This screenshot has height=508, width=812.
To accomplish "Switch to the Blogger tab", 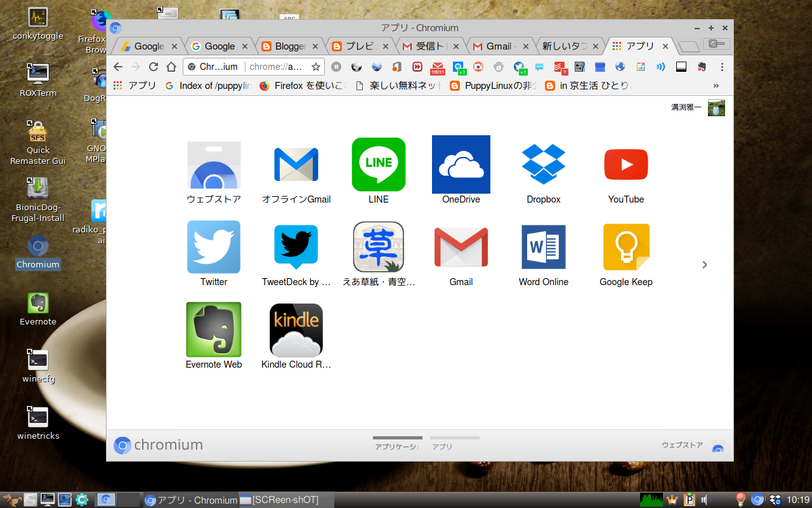I will pyautogui.click(x=291, y=46).
